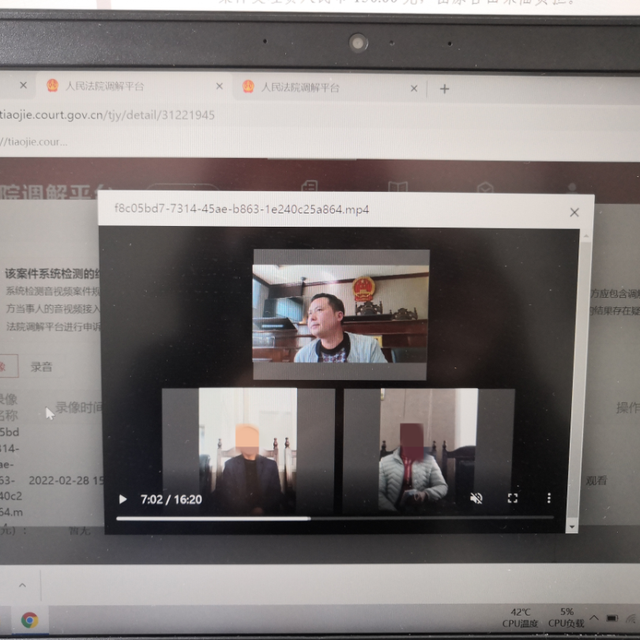
Task: Click the top judge video feed
Action: coord(341,314)
